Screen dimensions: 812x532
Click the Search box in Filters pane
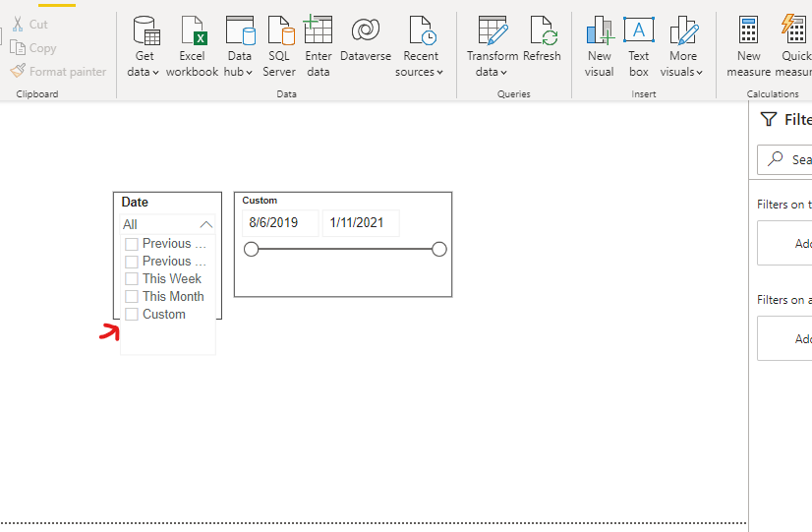coord(784,159)
